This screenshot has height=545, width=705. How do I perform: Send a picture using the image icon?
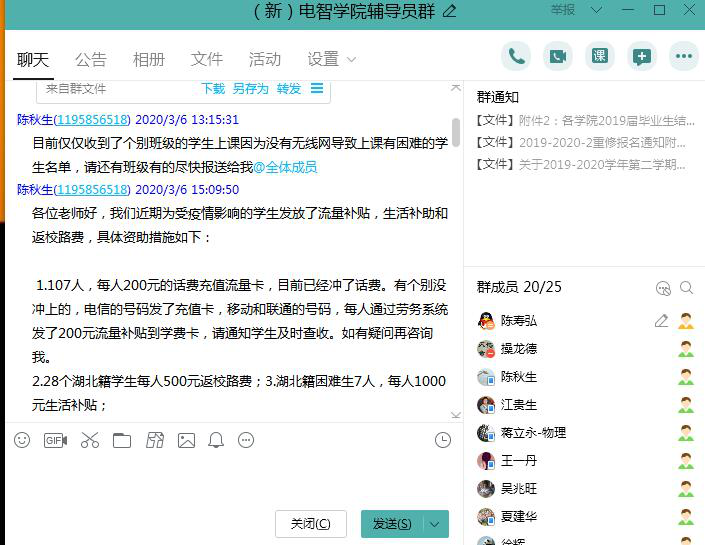[x=186, y=440]
